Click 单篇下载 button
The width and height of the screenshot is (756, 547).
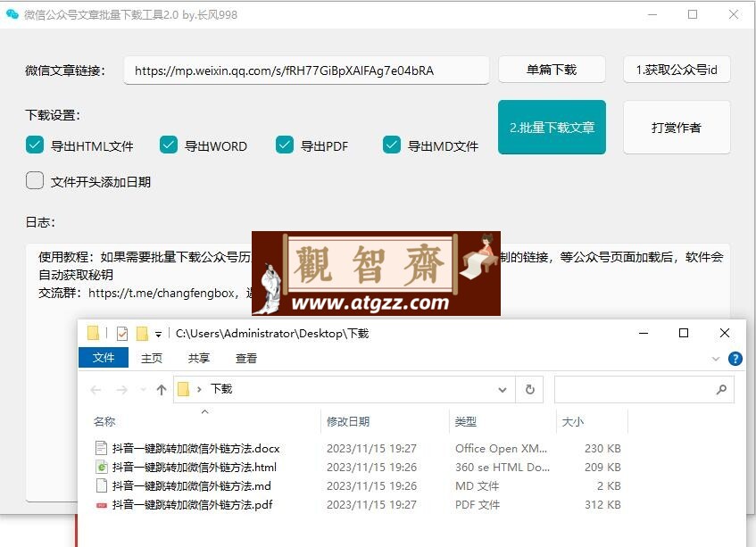coord(552,70)
